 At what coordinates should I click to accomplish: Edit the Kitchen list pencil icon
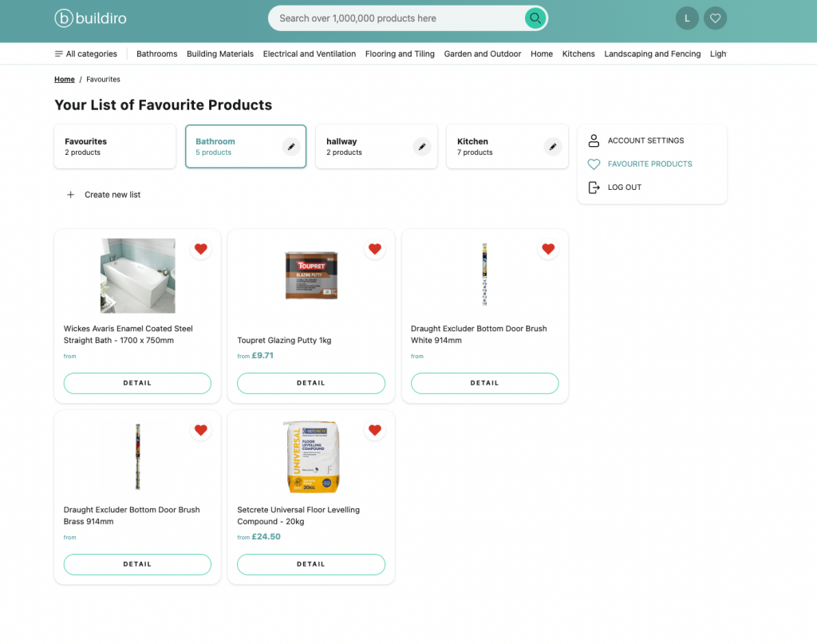tap(553, 146)
